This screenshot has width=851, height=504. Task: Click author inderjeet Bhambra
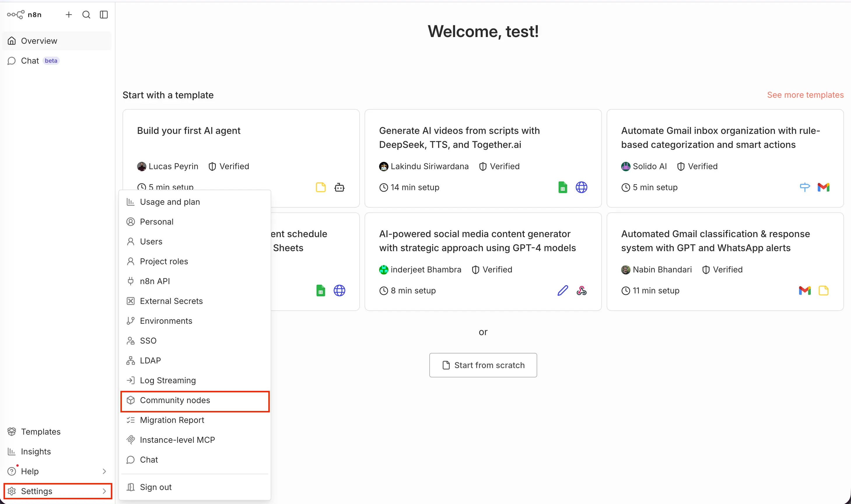[x=426, y=270]
